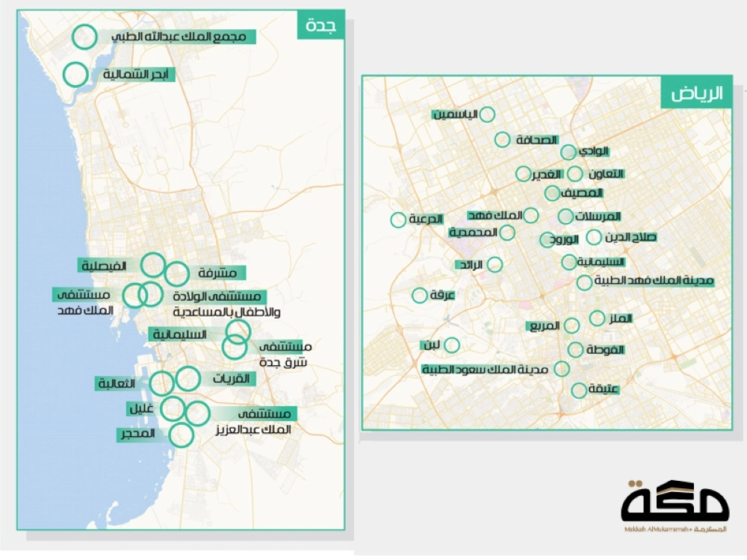Select the مدينة الملك سعود الطبية label
Screen dimensions: 747x560
(x=486, y=369)
